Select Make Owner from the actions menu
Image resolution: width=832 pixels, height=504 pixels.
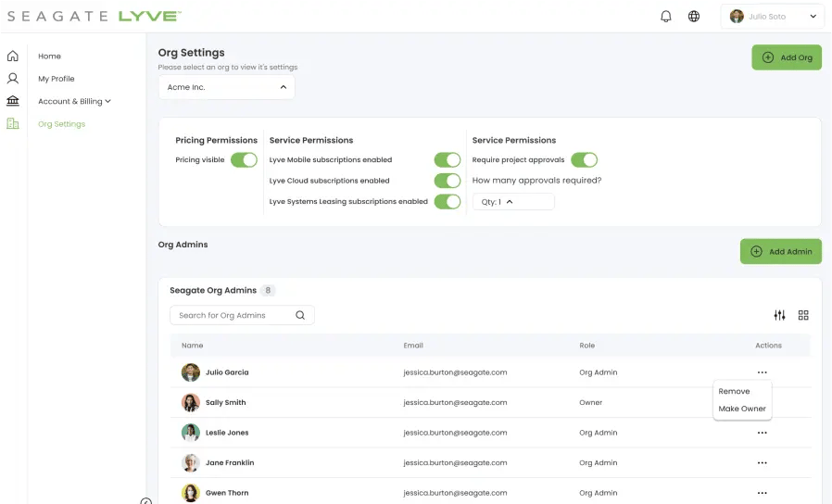pyautogui.click(x=742, y=409)
